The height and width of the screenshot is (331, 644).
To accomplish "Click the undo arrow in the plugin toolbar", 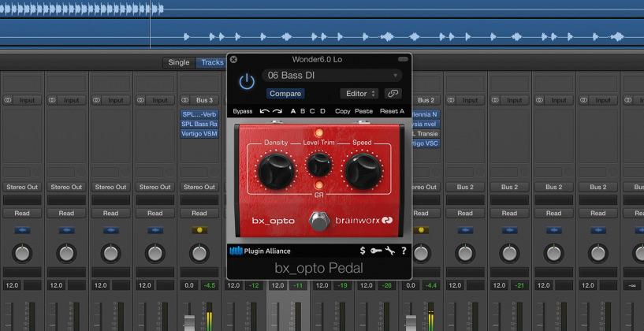I will pos(265,111).
